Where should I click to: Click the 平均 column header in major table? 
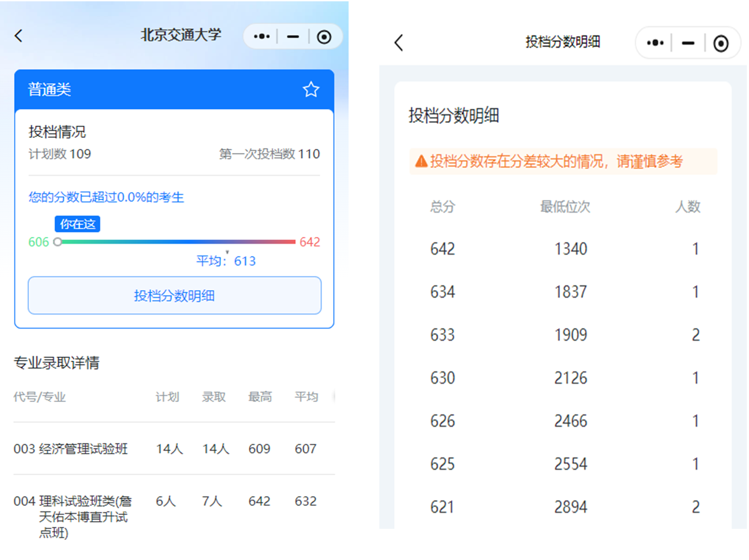coord(306,397)
